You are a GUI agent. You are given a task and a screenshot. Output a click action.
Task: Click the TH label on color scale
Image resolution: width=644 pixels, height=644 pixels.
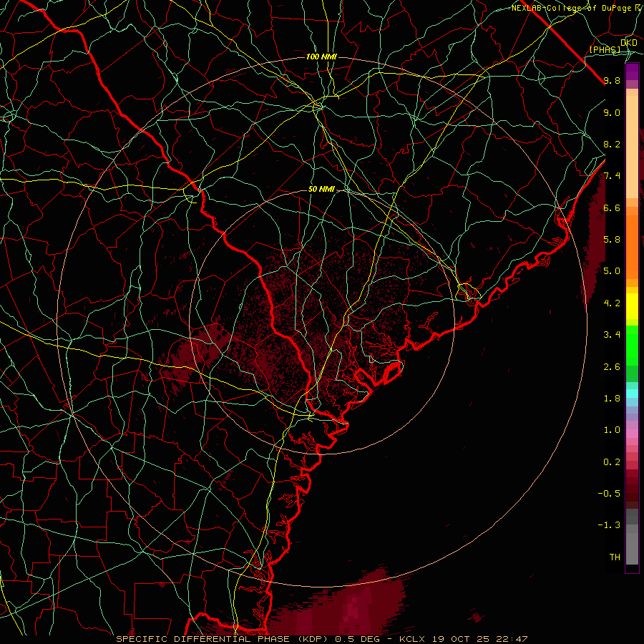pyautogui.click(x=615, y=557)
